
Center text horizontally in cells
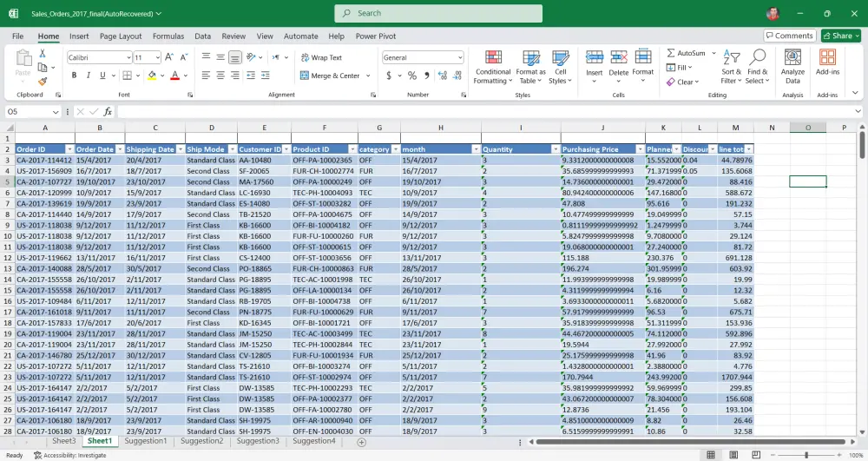(x=220, y=76)
